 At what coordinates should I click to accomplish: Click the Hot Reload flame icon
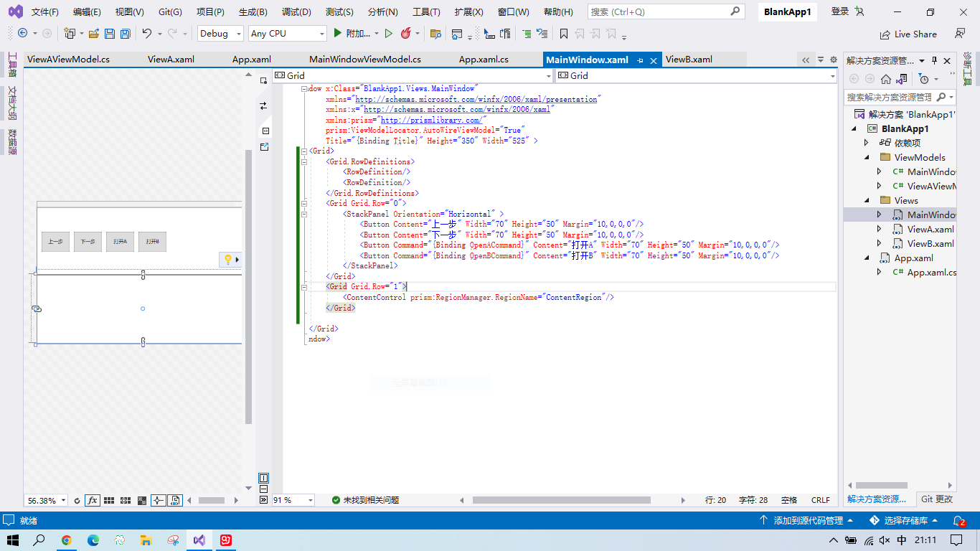click(406, 33)
